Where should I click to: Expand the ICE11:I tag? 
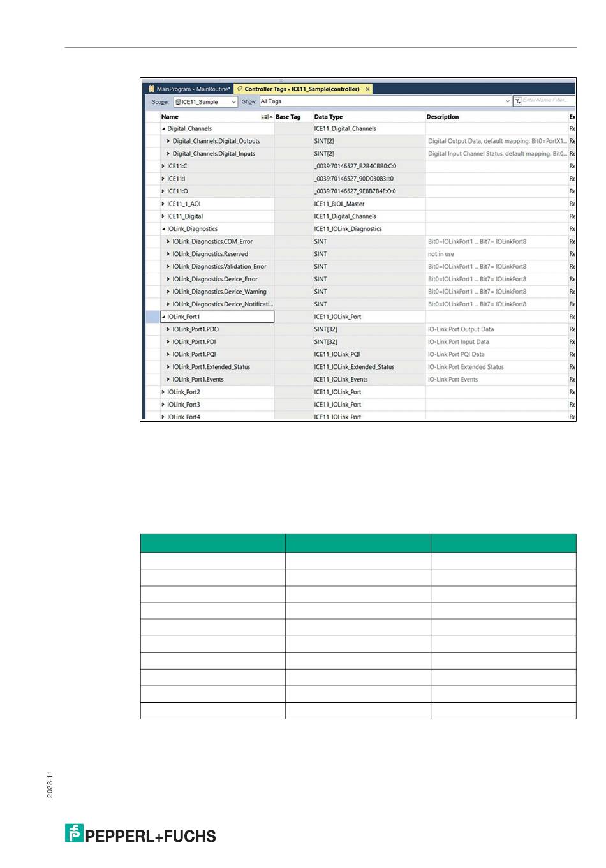pos(163,179)
